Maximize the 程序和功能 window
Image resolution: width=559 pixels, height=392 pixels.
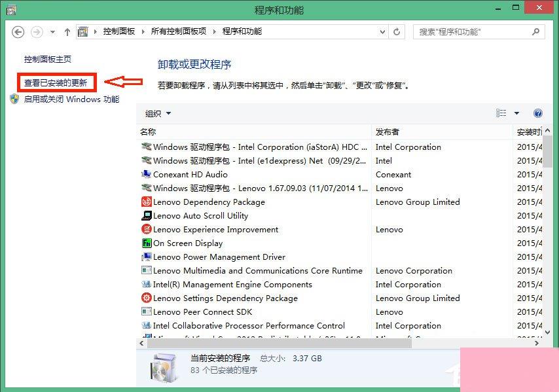516,7
